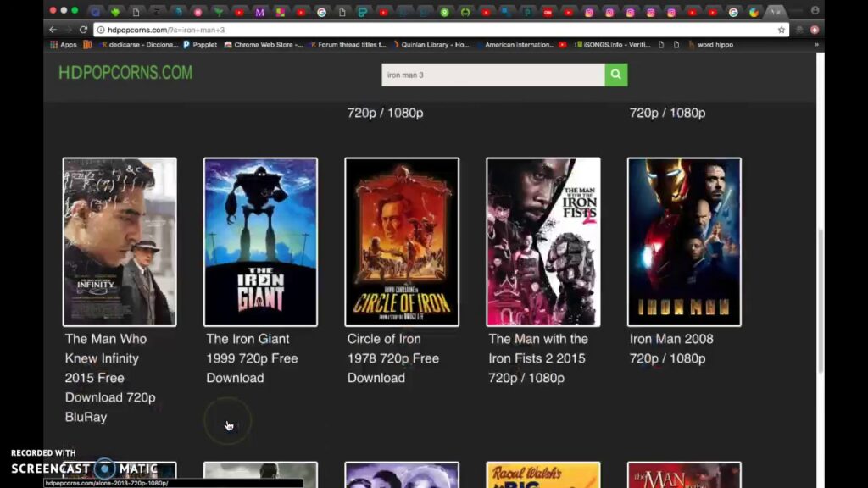The width and height of the screenshot is (868, 488).
Task: View site information icon beside the URL
Action: [101, 30]
